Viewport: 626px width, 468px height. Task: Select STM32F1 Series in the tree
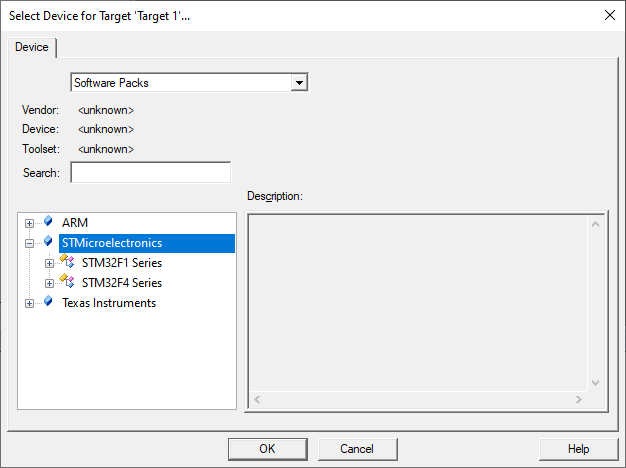click(122, 263)
